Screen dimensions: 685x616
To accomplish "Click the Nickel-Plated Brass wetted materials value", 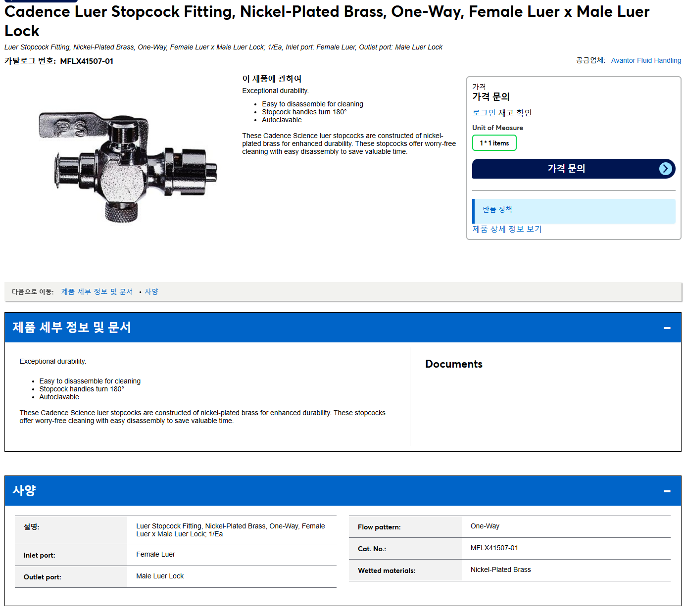I will coord(501,570).
